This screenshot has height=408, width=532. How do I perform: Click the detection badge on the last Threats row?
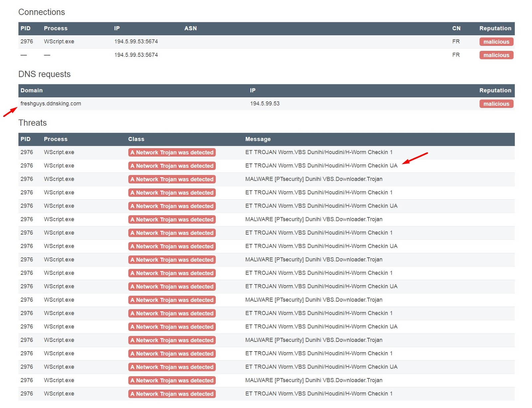[172, 394]
